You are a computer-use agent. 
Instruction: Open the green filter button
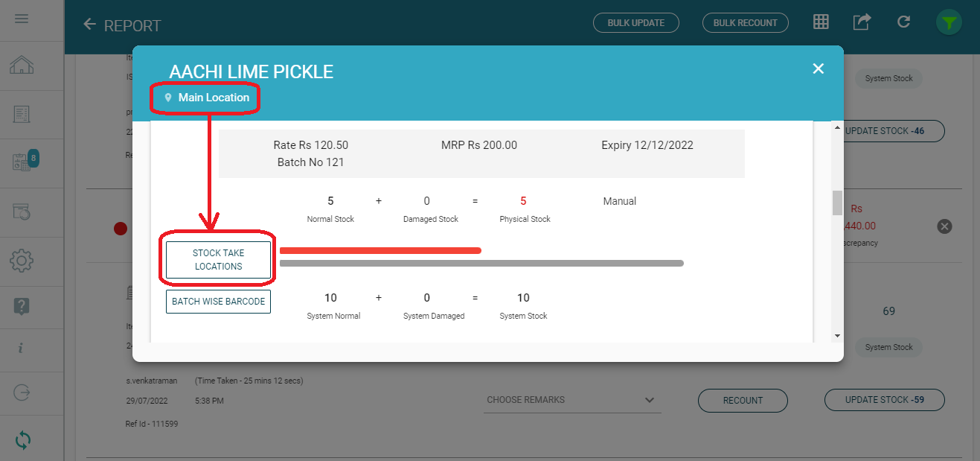(948, 23)
